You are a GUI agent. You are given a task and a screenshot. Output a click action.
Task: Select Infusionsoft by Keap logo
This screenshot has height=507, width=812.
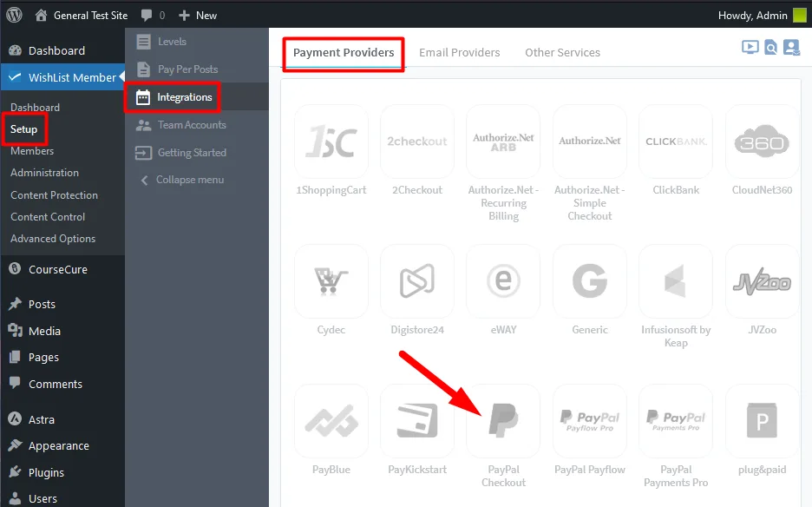click(676, 281)
